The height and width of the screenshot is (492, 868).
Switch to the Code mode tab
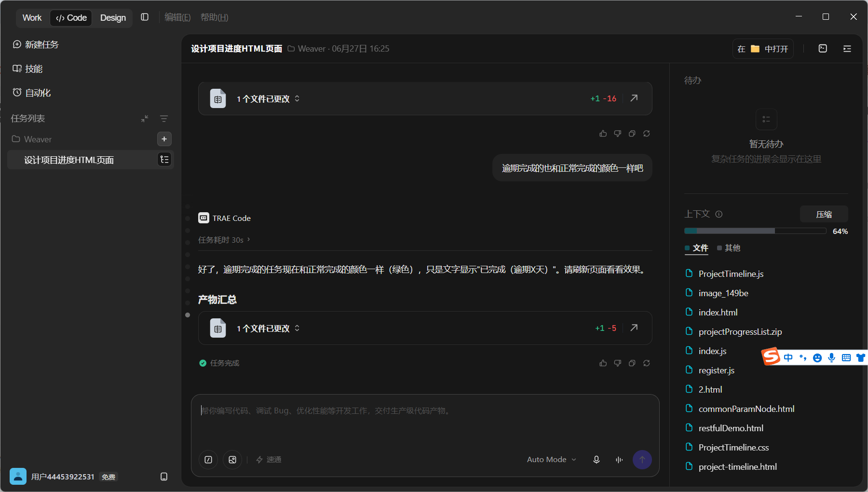tap(71, 18)
